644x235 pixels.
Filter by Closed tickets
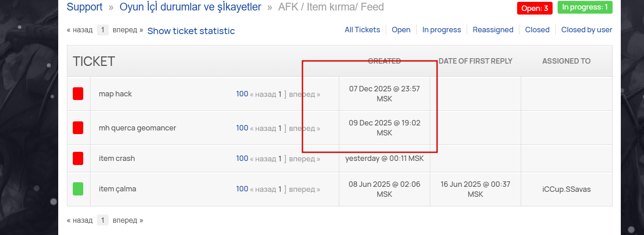(537, 30)
